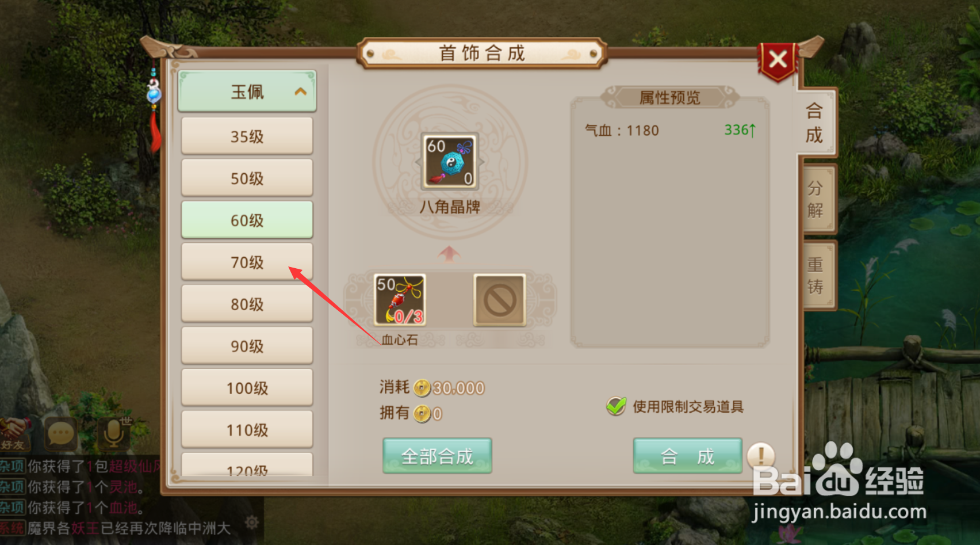This screenshot has height=545, width=980.
Task: Open the chat bubble icon
Action: [x=60, y=434]
